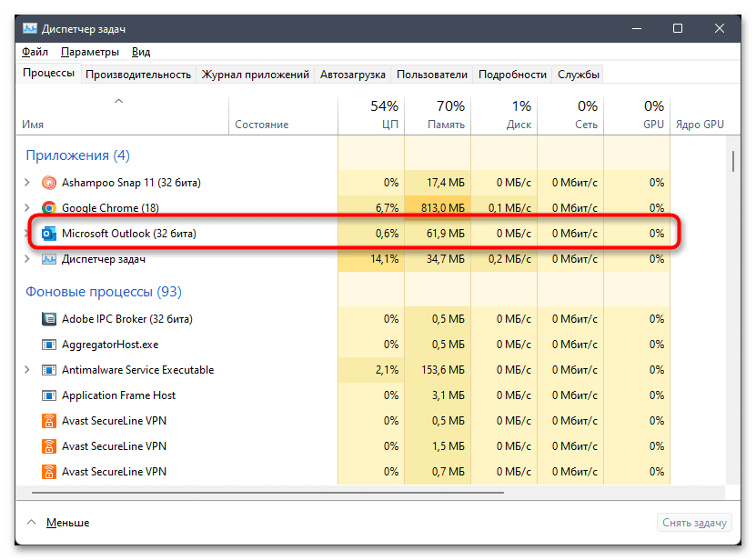756x560 pixels.
Task: Click the Task Manager title bar icon
Action: coord(29,29)
